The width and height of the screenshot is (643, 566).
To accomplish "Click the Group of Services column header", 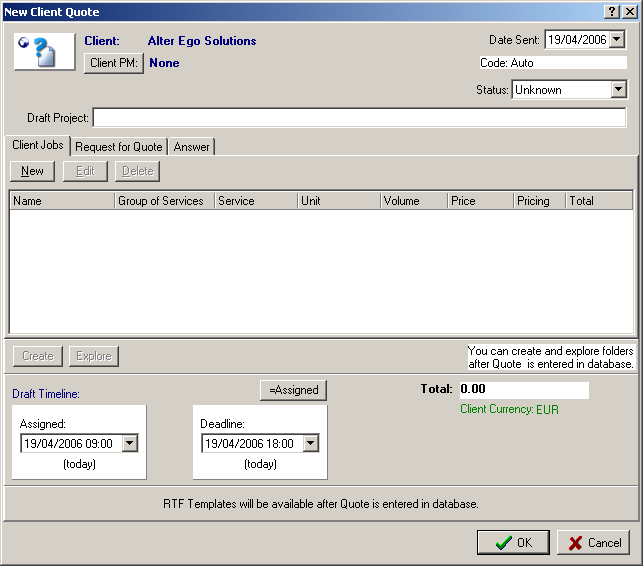I will (164, 201).
